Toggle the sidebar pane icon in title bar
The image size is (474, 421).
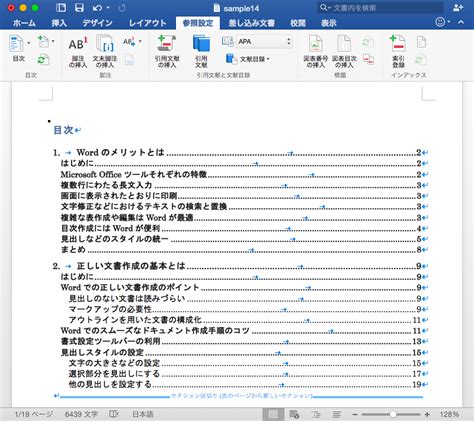(x=61, y=8)
